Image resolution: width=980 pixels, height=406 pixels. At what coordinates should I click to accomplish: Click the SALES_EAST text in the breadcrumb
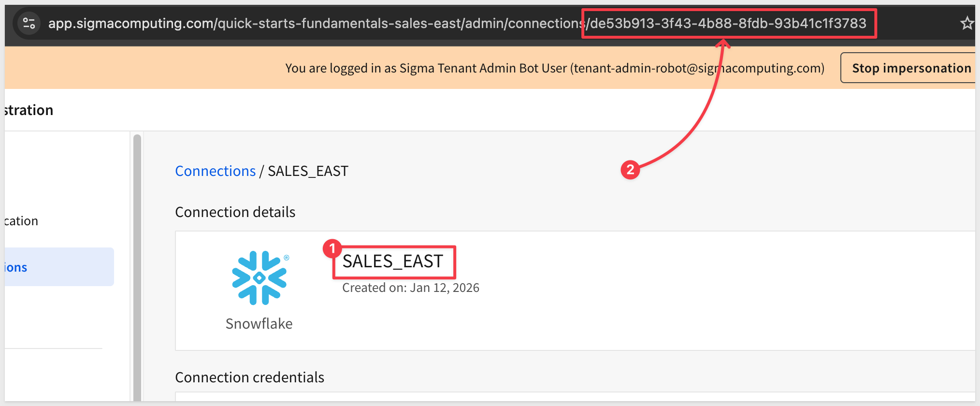point(308,171)
